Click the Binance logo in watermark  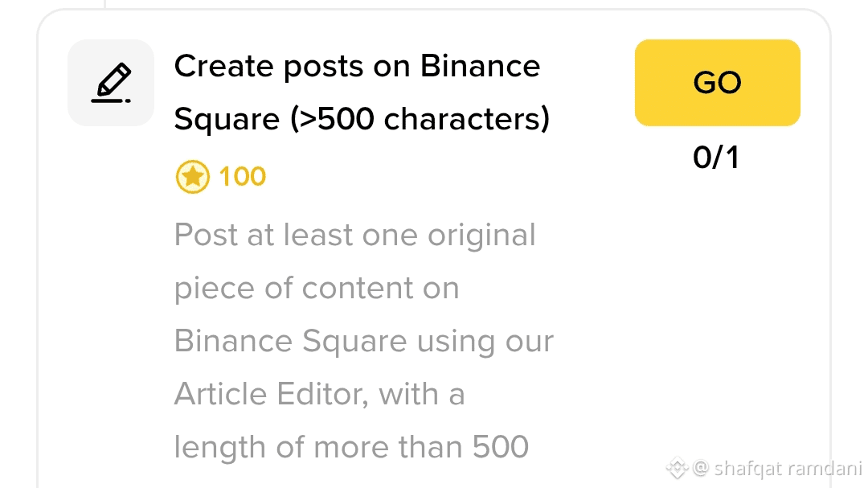[677, 468]
